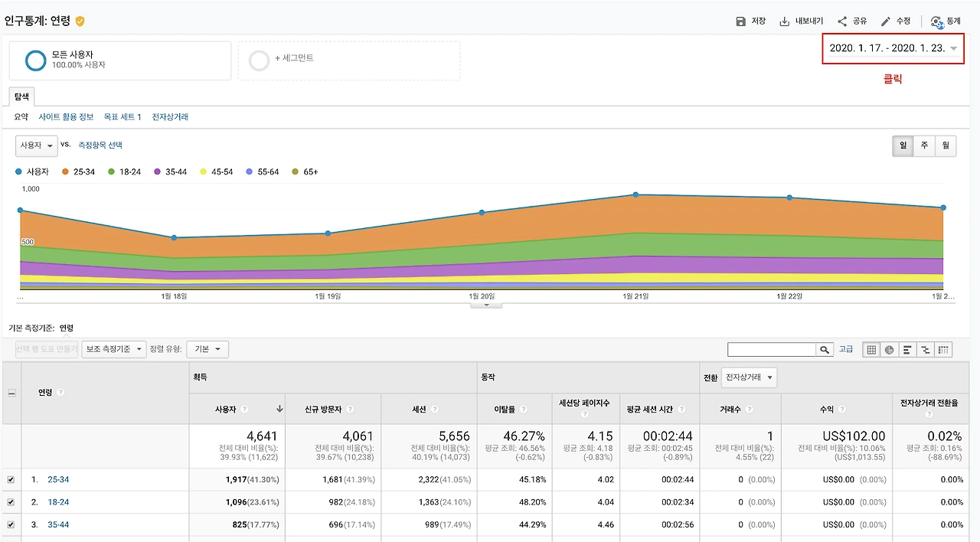Click the deselect-all box in table header
Screen dimensions: 980x542
coord(11,393)
